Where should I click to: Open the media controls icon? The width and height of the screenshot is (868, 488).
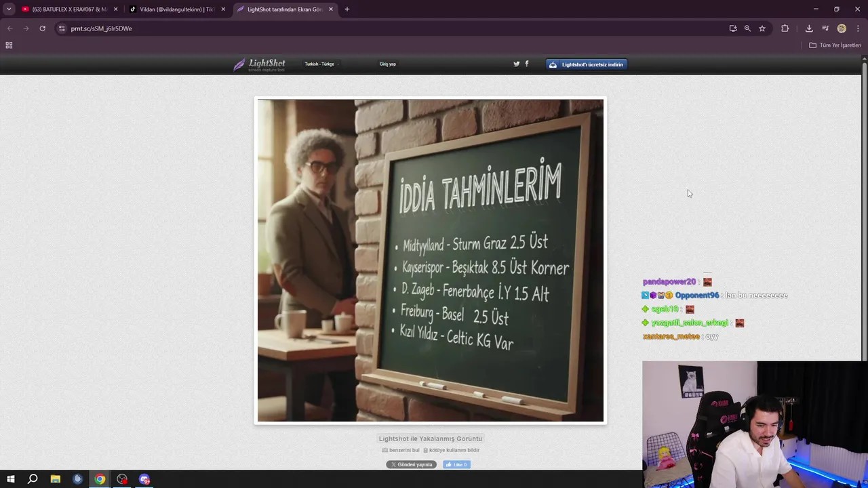click(x=825, y=28)
